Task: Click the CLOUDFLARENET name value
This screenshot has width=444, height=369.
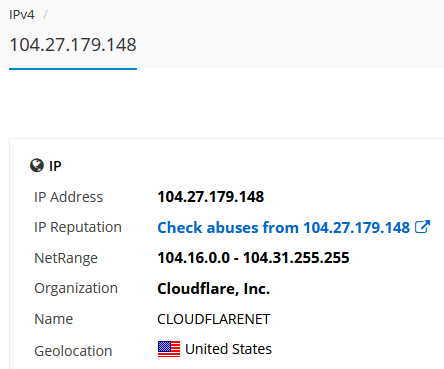Action: (x=214, y=319)
